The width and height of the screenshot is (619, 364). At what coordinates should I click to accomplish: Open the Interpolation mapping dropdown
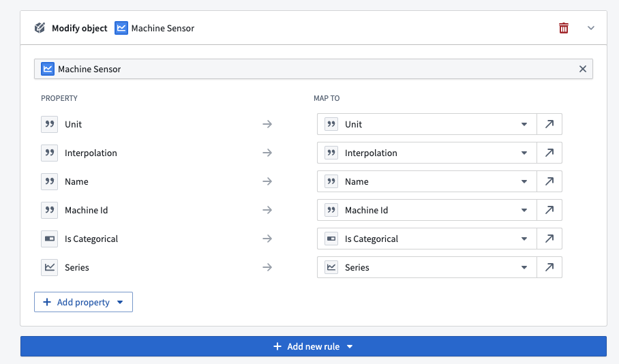[427, 153]
